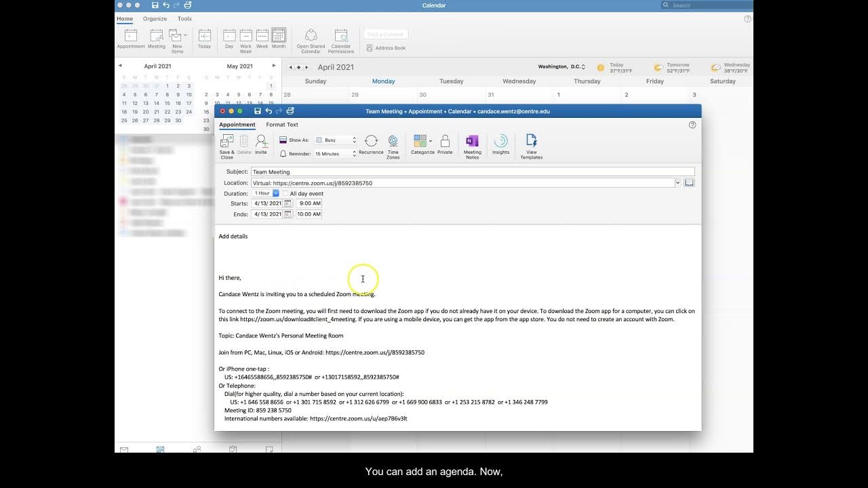The width and height of the screenshot is (868, 488).
Task: Click the previous arrow beside April 2021 heading
Action: pos(291,67)
